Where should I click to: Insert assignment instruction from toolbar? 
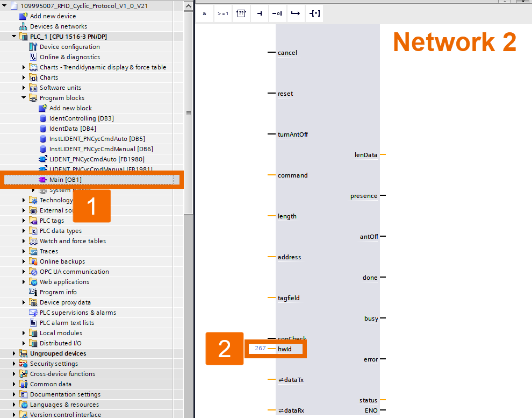click(260, 13)
